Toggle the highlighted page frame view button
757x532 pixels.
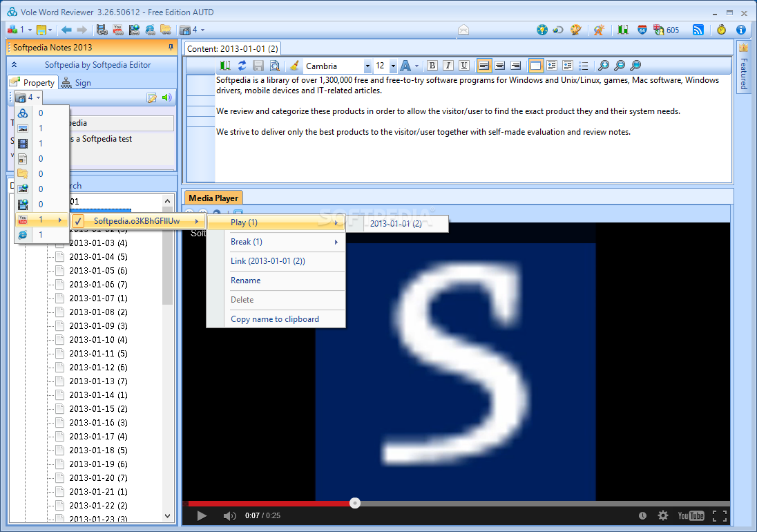(535, 66)
